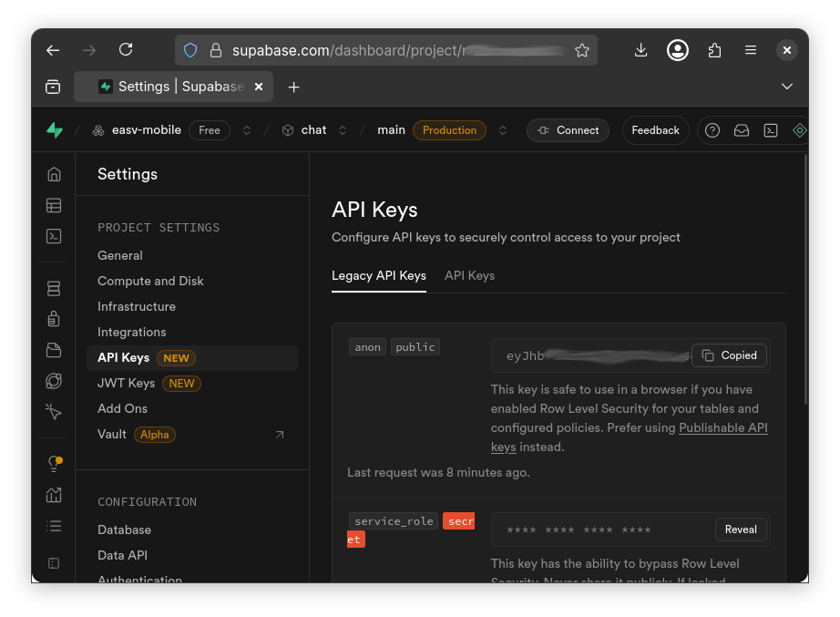Open the tracking protection shield icon

tap(190, 50)
